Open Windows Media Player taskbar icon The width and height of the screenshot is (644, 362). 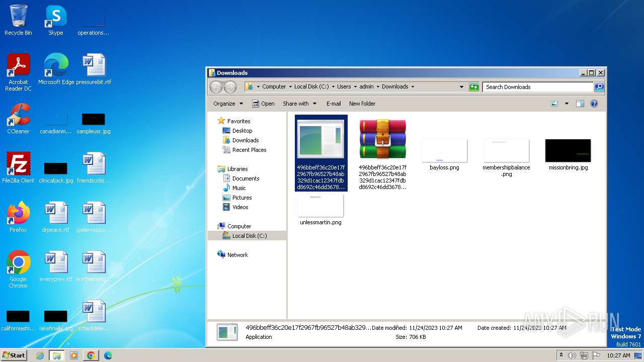click(x=74, y=355)
